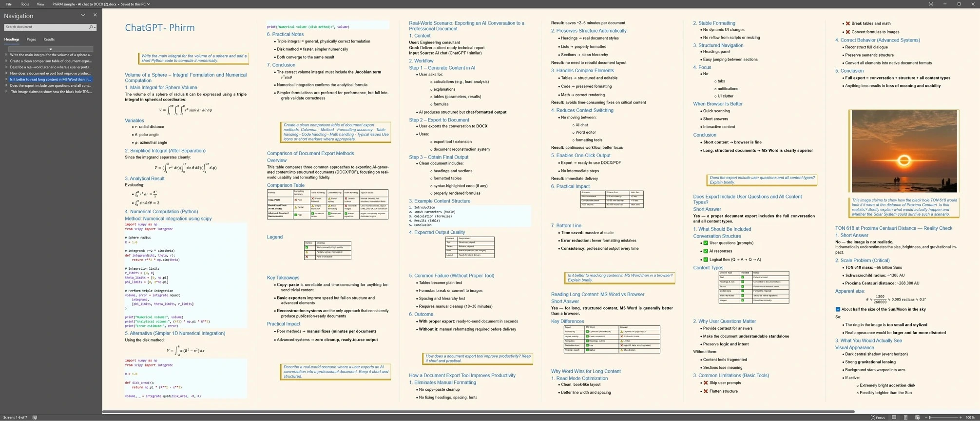The width and height of the screenshot is (980, 421).
Task: Switch to Print Layout view icon
Action: [905, 418]
